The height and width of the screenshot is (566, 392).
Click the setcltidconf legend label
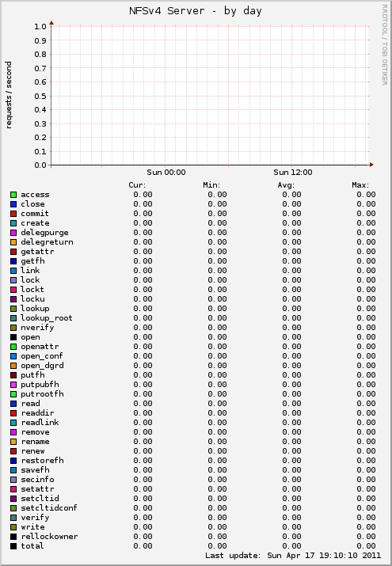tap(49, 508)
